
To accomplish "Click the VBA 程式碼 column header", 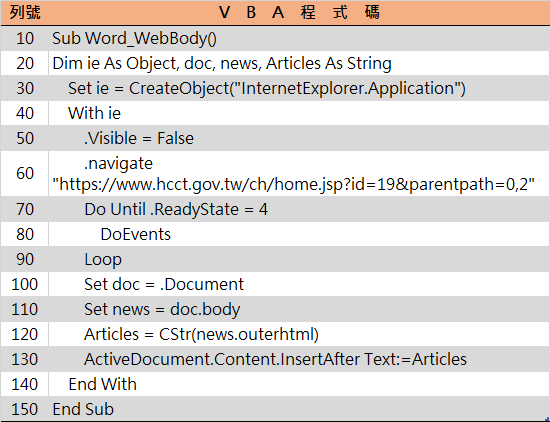I will point(299,13).
